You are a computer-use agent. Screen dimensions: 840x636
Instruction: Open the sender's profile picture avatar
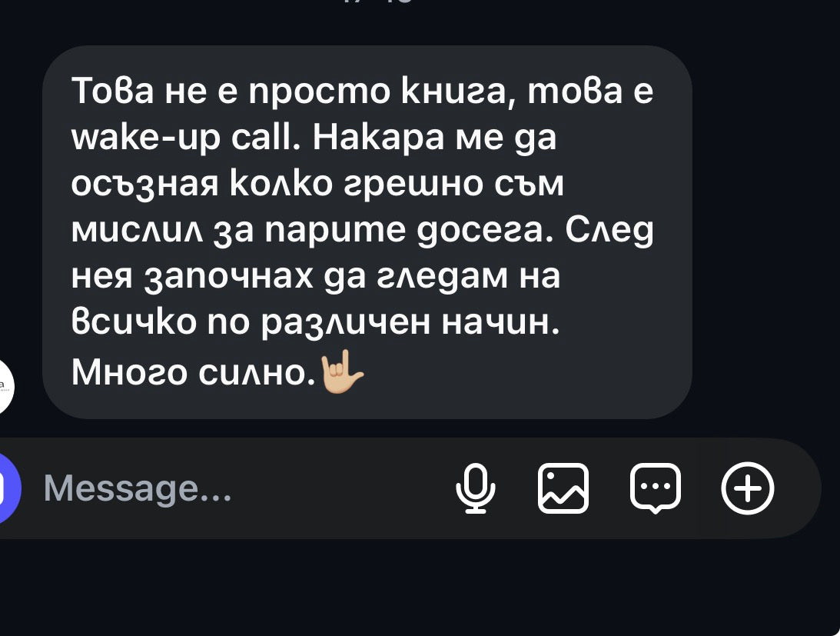click(5, 386)
